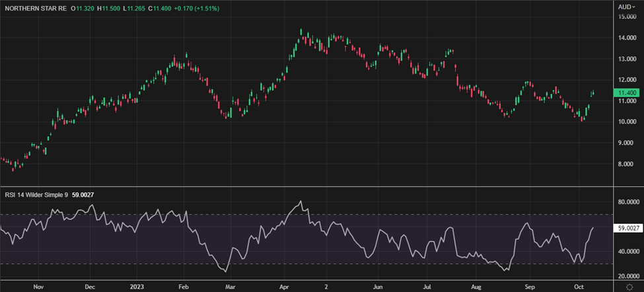644x292 pixels.
Task: Click the green 11.400 current price tag
Action: coord(627,94)
